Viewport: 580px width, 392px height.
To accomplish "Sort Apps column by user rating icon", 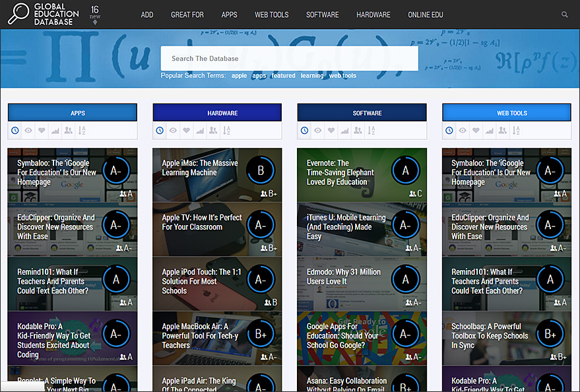I will click(x=69, y=131).
